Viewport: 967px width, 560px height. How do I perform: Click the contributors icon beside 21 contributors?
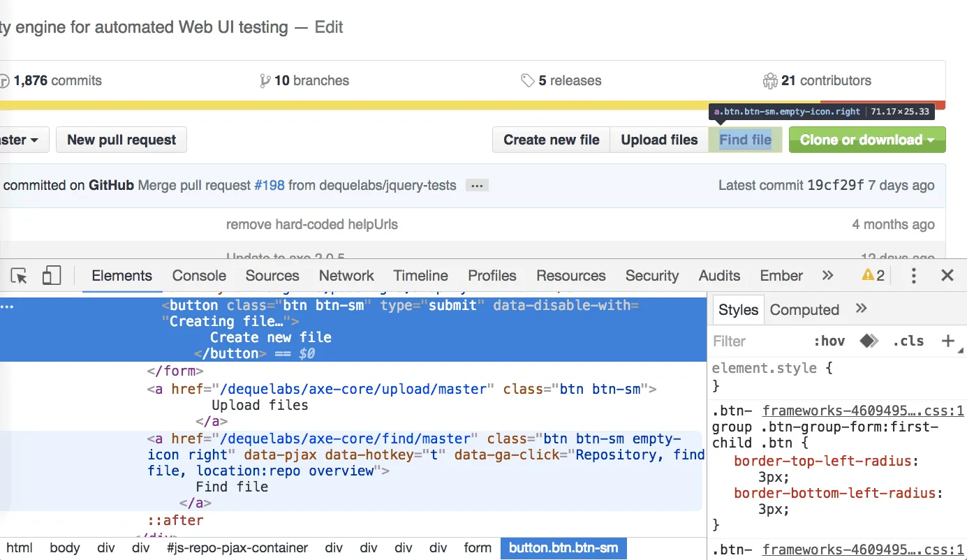[770, 80]
